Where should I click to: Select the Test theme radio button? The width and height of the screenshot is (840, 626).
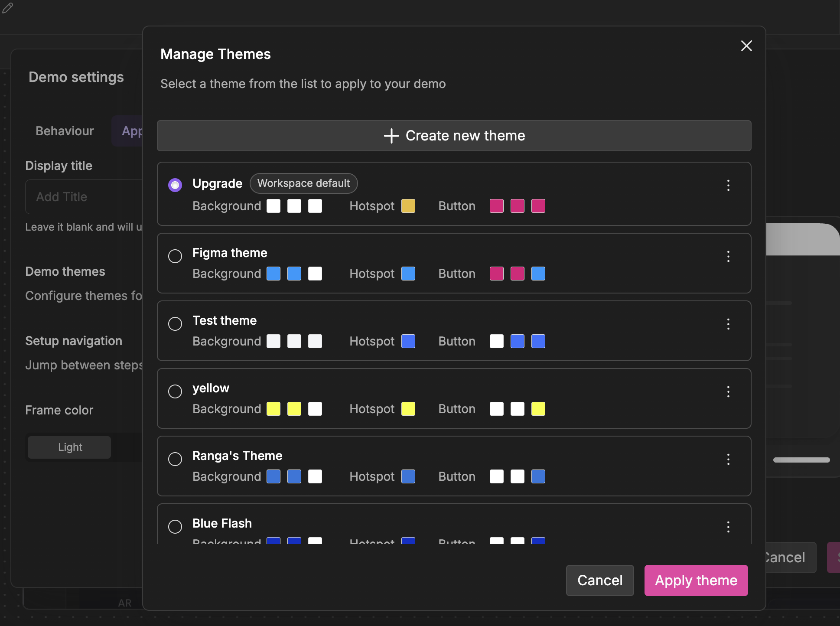175,324
